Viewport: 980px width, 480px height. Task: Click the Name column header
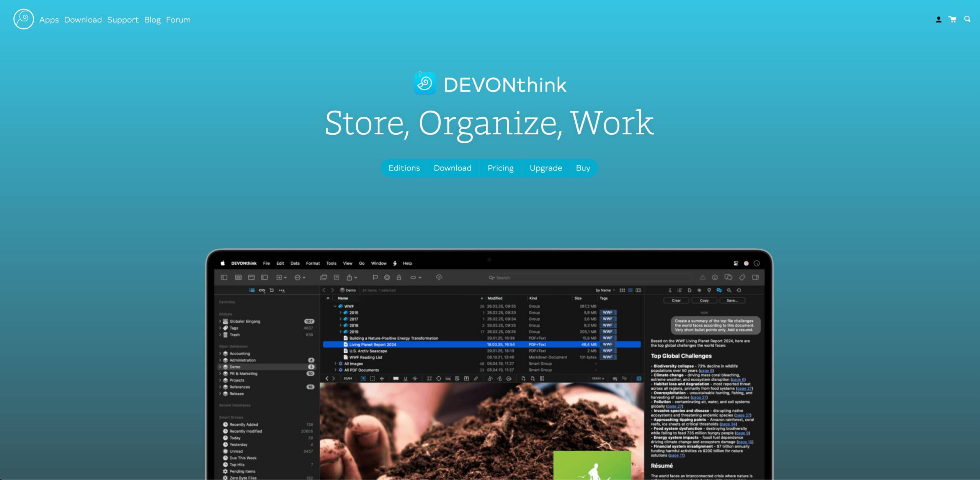tap(343, 298)
